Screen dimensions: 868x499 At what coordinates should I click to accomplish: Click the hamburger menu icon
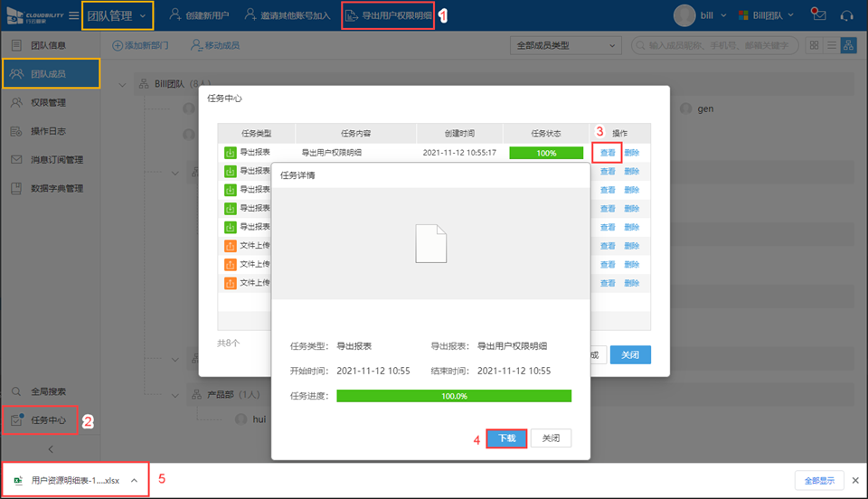(x=73, y=15)
